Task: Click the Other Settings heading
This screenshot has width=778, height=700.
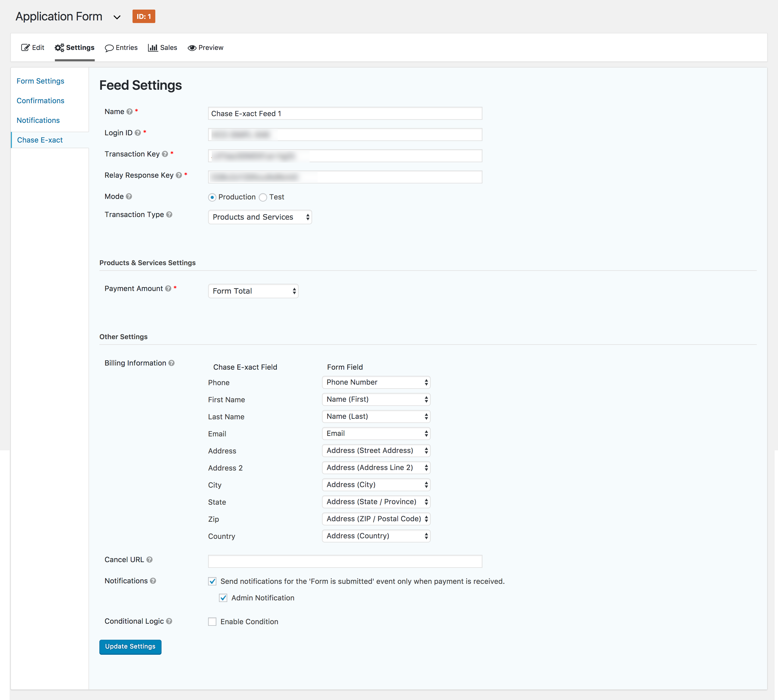Action: [123, 337]
